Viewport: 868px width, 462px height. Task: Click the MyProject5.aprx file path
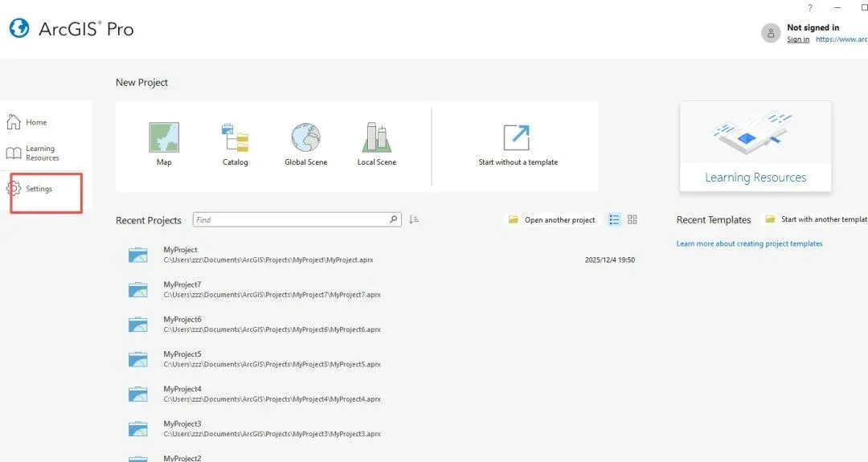pos(272,365)
